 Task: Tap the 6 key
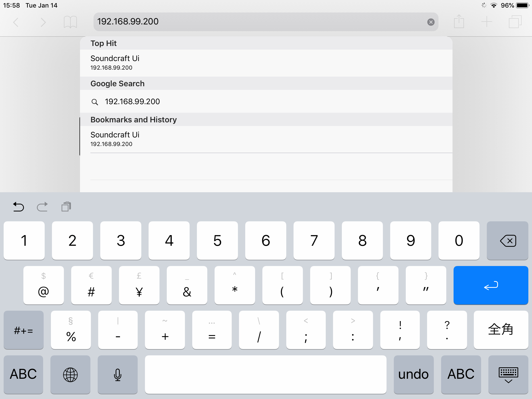pyautogui.click(x=266, y=241)
